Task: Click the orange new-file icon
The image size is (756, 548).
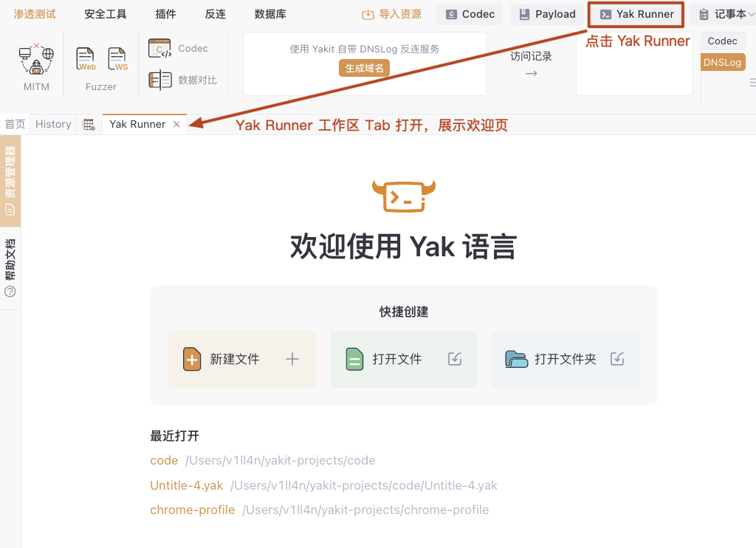Action: pos(192,359)
